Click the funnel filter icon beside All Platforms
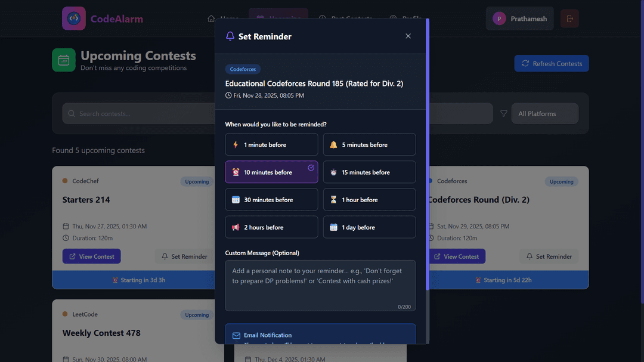Screen dimensions: 644x362 (504, 113)
